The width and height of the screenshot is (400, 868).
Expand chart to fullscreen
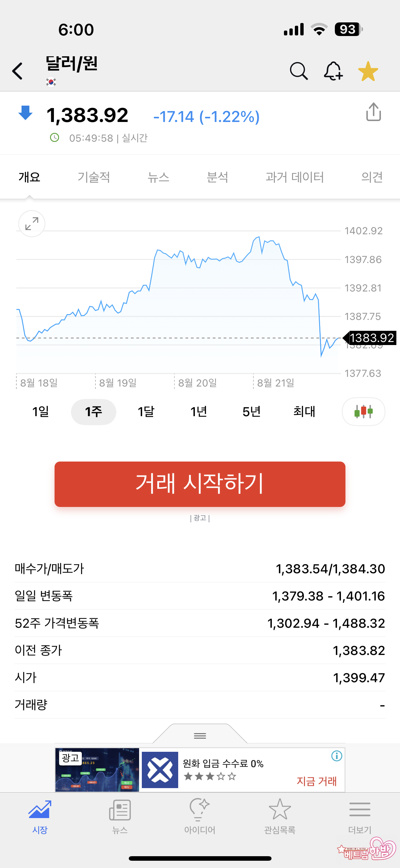(32, 224)
